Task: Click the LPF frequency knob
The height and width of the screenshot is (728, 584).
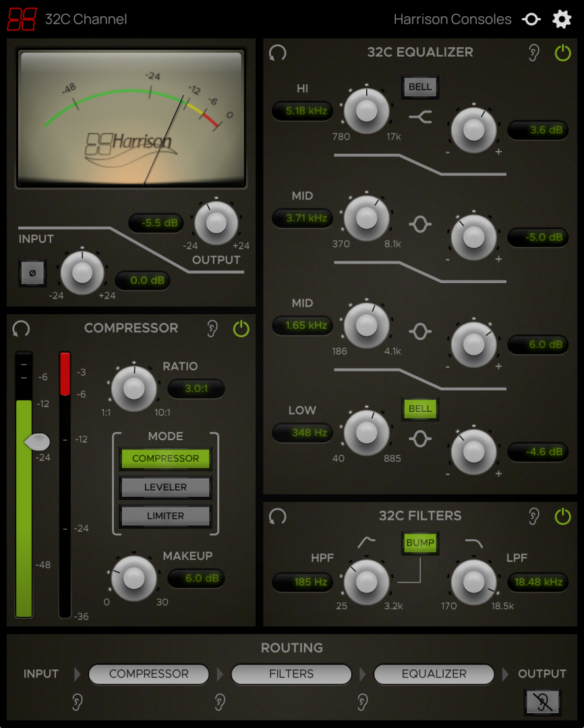Action: pos(474,582)
